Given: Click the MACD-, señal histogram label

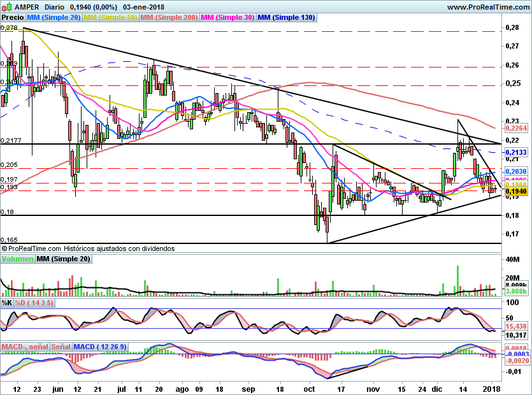Looking at the screenshot, I should coord(25,347).
